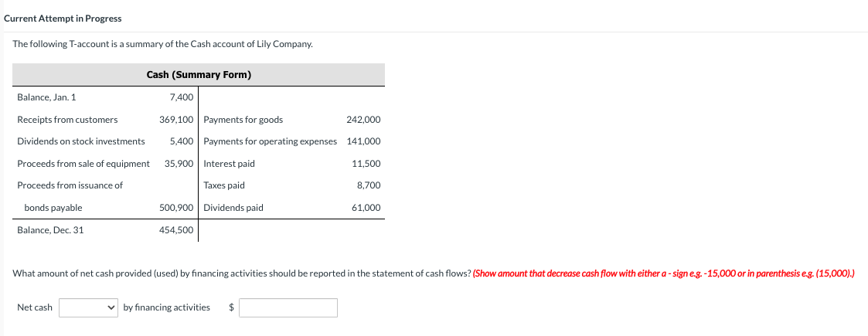The width and height of the screenshot is (868, 336).
Task: Click the 'Balance, Dec. 31' row label
Action: pos(50,230)
